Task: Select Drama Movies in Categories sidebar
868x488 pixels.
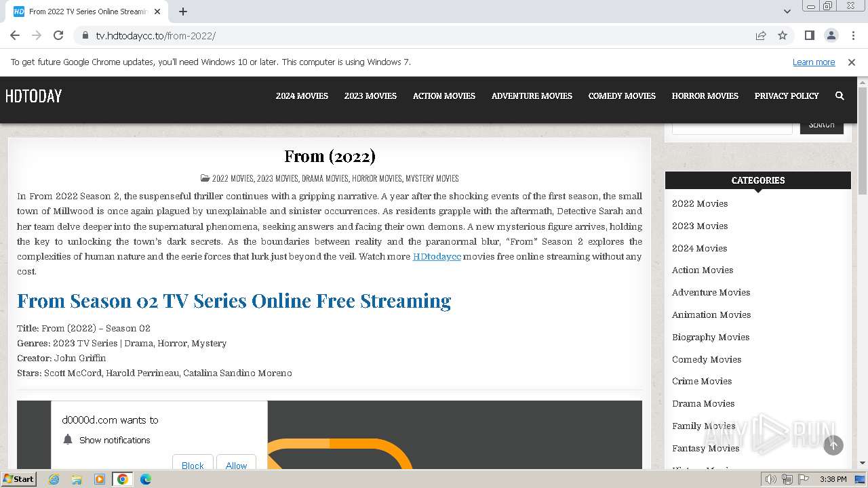Action: click(x=703, y=403)
